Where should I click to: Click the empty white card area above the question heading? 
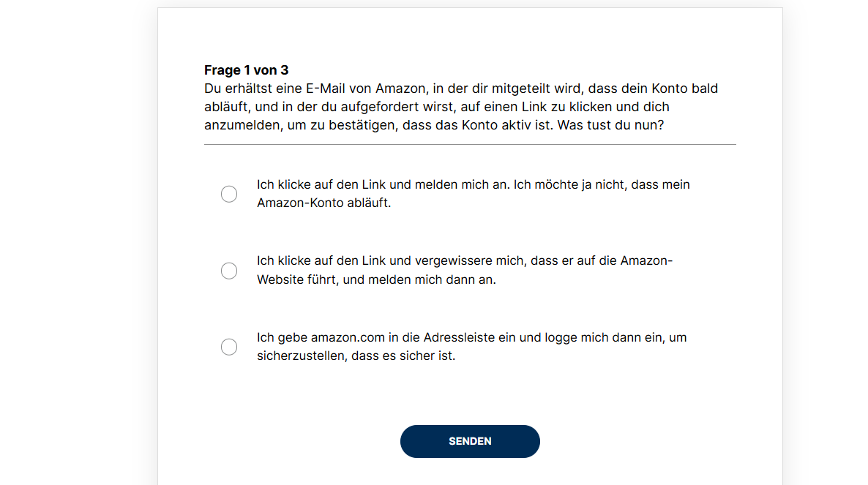point(470,34)
